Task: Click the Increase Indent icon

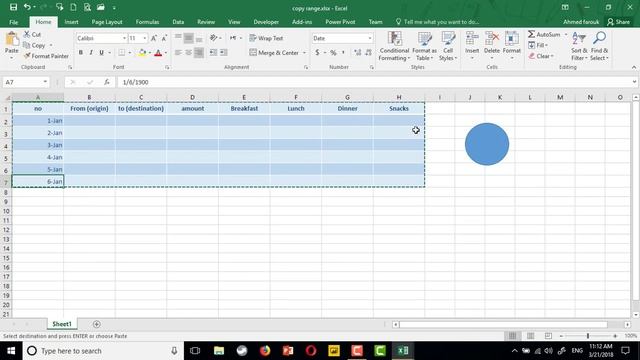Action: coord(224,53)
